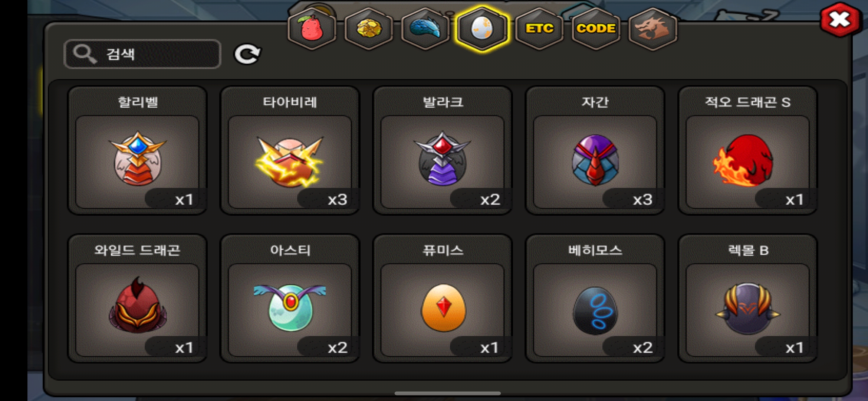Click the refresh arrow icon

[247, 54]
